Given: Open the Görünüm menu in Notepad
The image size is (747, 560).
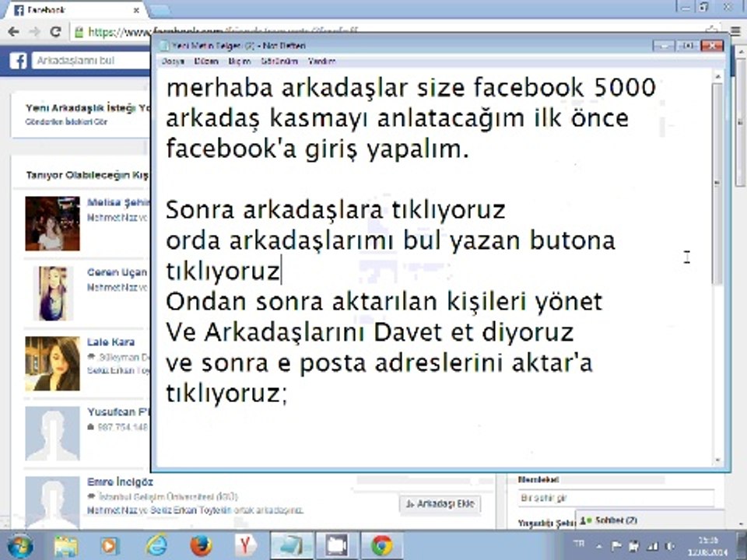Looking at the screenshot, I should pos(279,61).
